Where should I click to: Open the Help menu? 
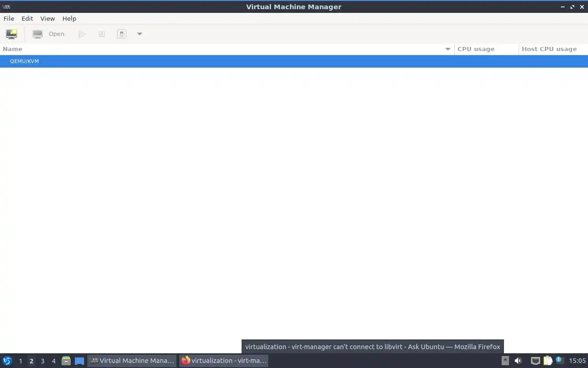(69, 18)
